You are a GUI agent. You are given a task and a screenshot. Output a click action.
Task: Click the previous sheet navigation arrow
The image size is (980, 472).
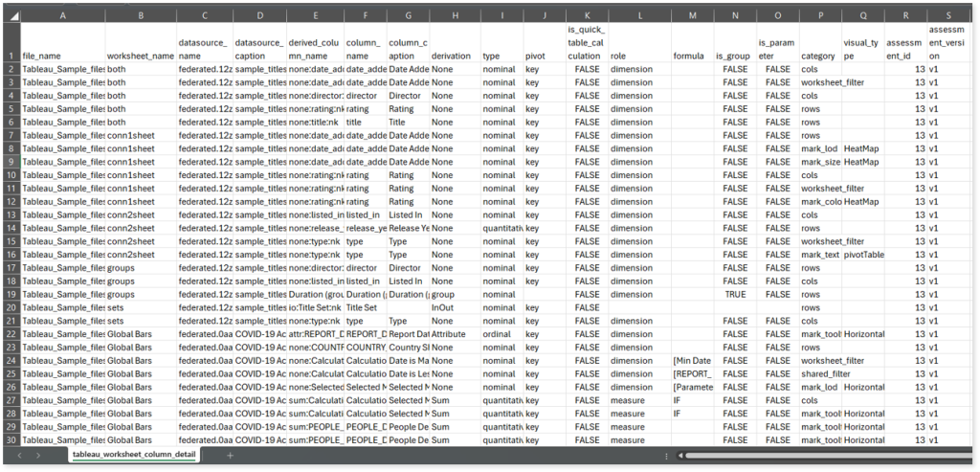click(19, 455)
